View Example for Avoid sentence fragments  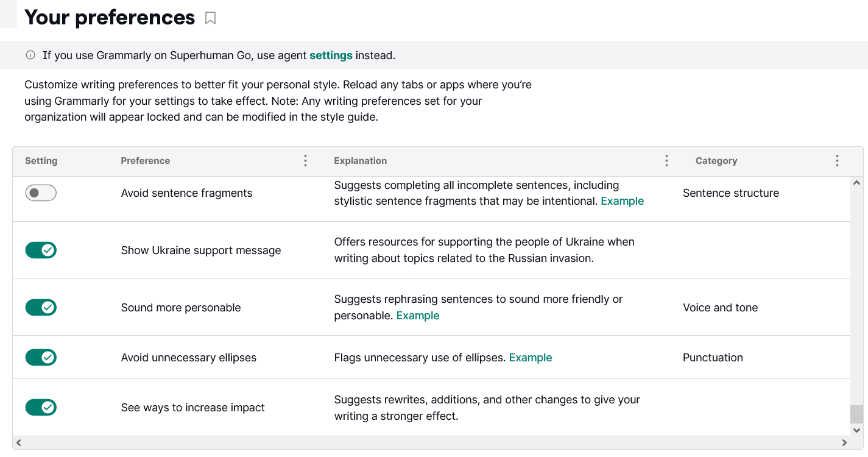(622, 201)
